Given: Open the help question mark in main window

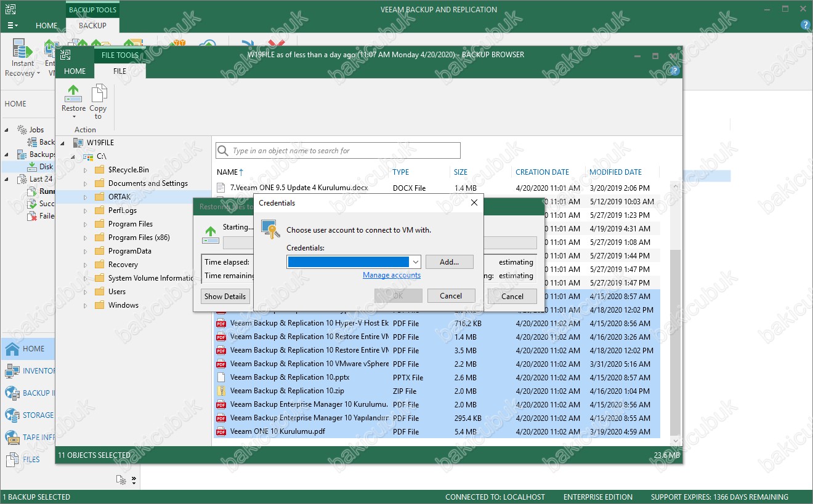Looking at the screenshot, I should 805,25.
